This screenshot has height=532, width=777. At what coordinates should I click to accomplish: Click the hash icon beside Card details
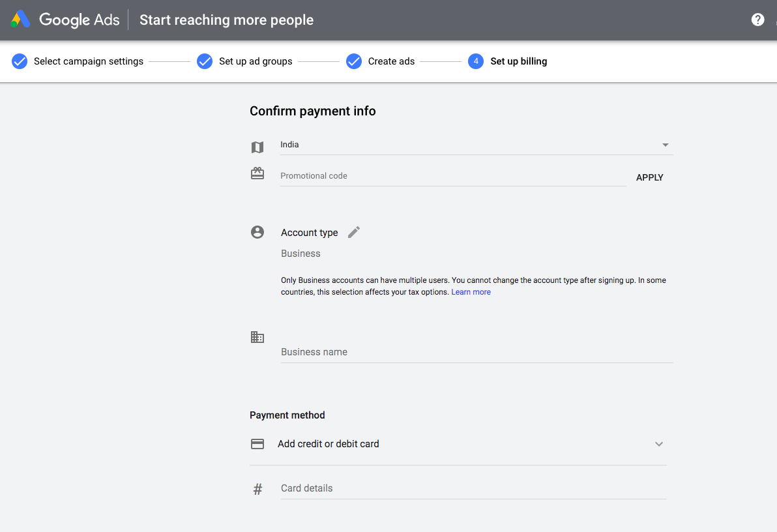[257, 489]
